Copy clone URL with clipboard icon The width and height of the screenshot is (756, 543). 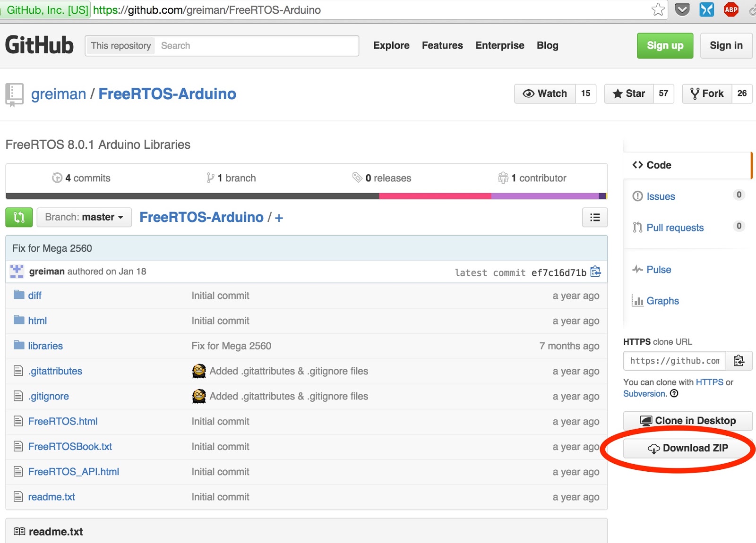tap(739, 361)
